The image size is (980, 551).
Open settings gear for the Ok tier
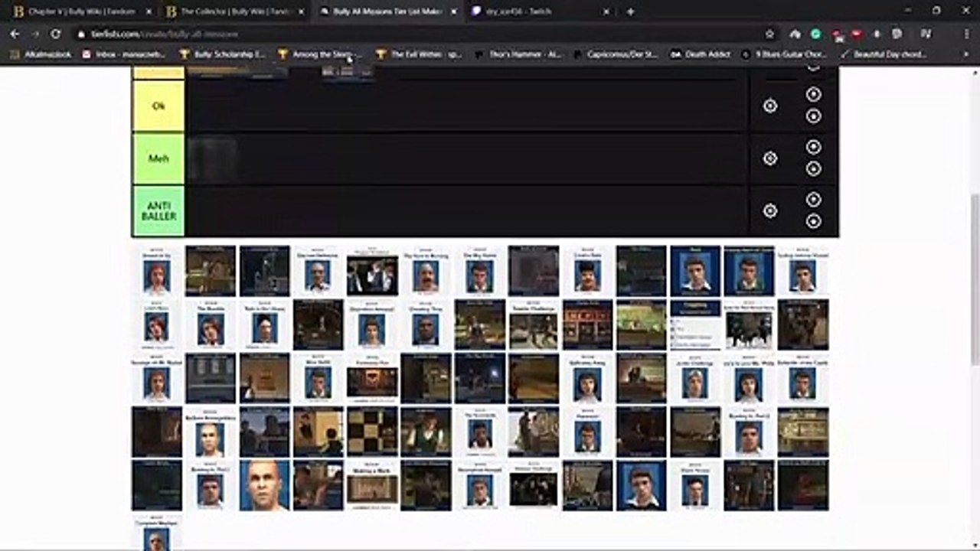[770, 106]
